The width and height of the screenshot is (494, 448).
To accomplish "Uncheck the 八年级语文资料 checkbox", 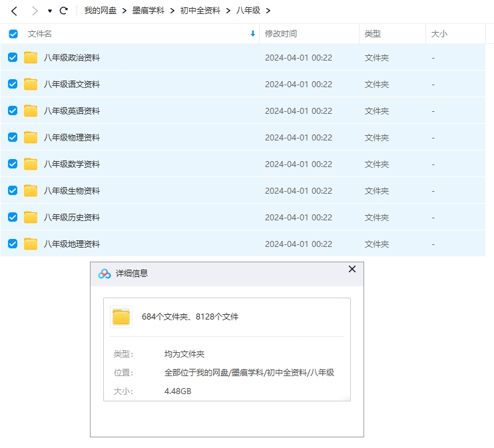I will pos(13,85).
